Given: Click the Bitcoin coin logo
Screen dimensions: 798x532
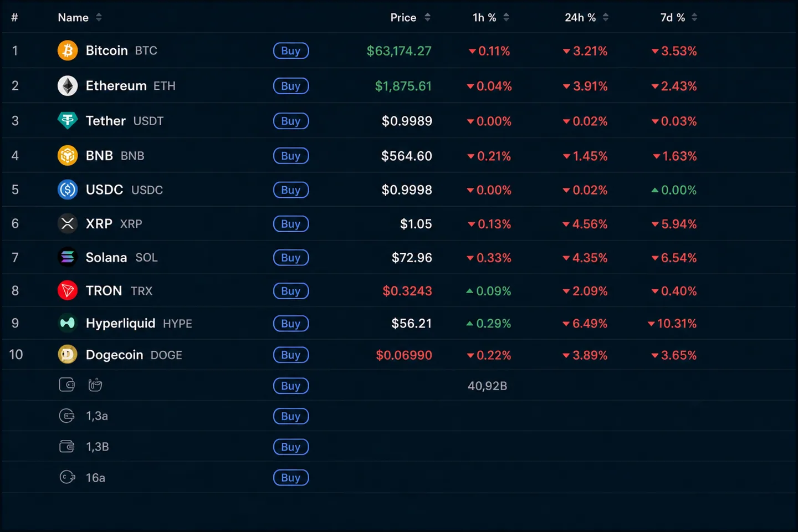Looking at the screenshot, I should tap(68, 50).
